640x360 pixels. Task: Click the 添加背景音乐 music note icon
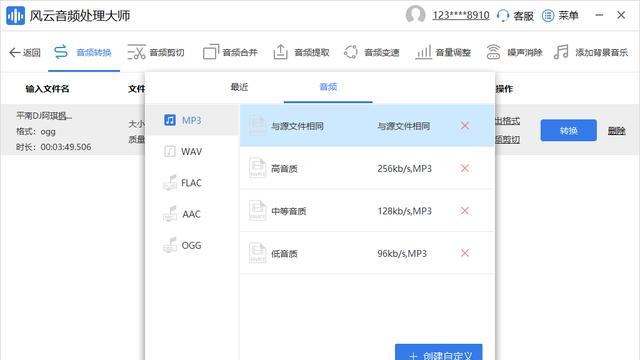[561, 52]
